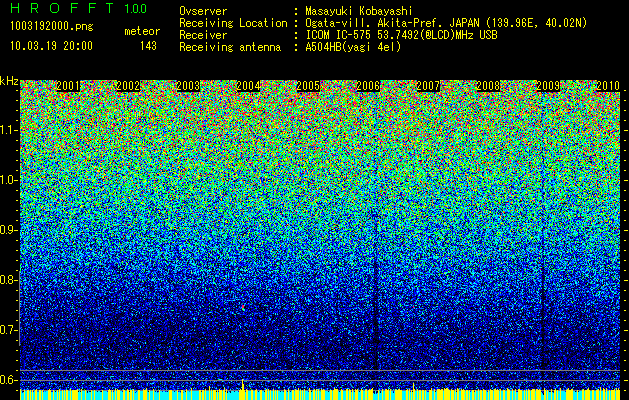The width and height of the screenshot is (629, 400).
Task: Click the meteor count label
Action: (142, 31)
